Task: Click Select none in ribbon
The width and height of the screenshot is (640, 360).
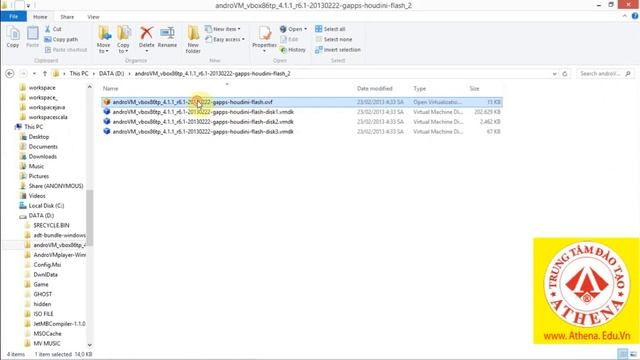Action: coord(333,39)
